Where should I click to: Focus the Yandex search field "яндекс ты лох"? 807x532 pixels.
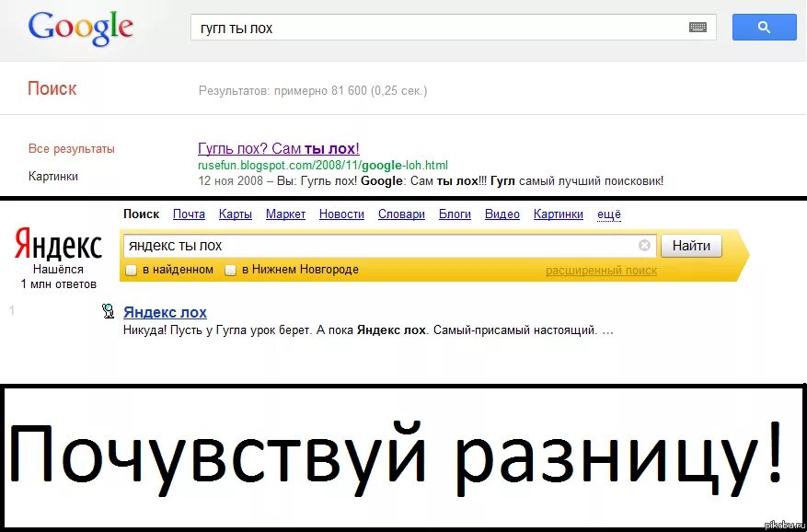tap(389, 246)
